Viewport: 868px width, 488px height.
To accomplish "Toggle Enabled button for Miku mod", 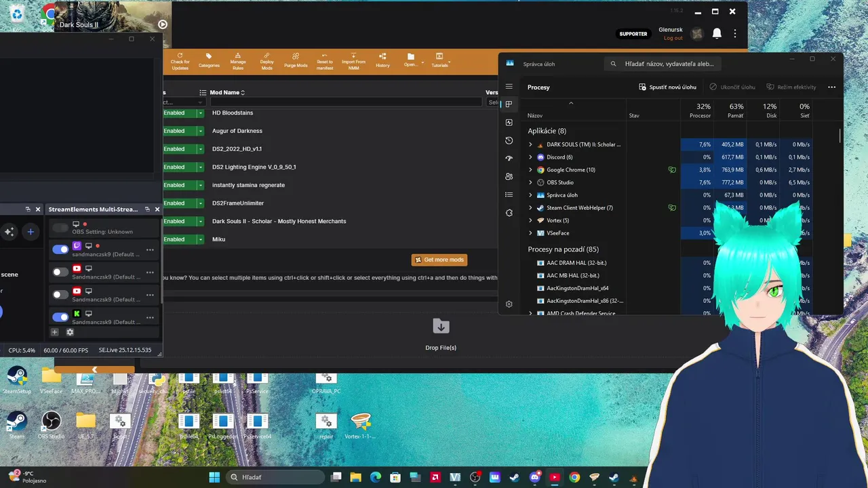I will pos(179,239).
